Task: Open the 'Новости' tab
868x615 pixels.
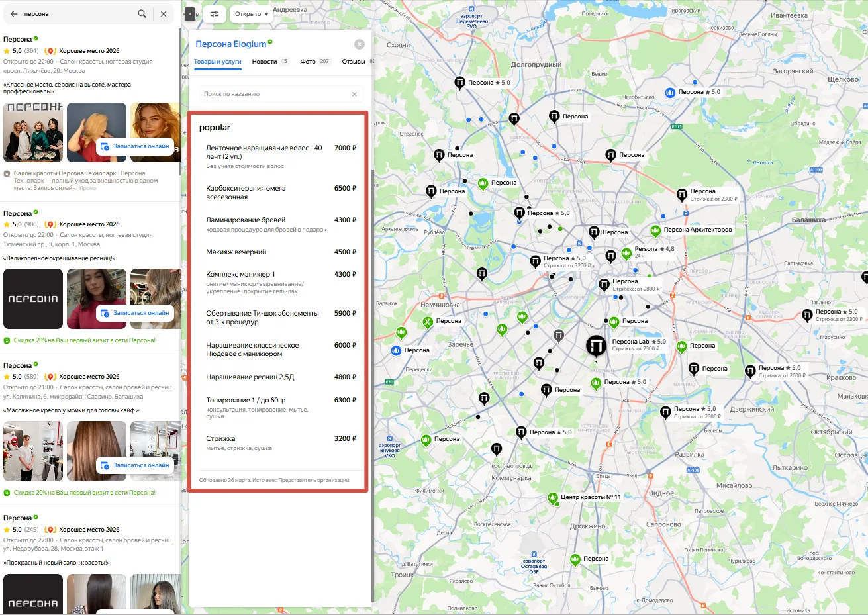Action: click(270, 62)
